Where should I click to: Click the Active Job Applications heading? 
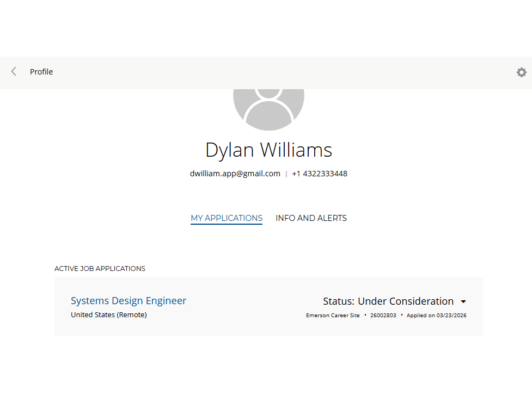(x=100, y=269)
